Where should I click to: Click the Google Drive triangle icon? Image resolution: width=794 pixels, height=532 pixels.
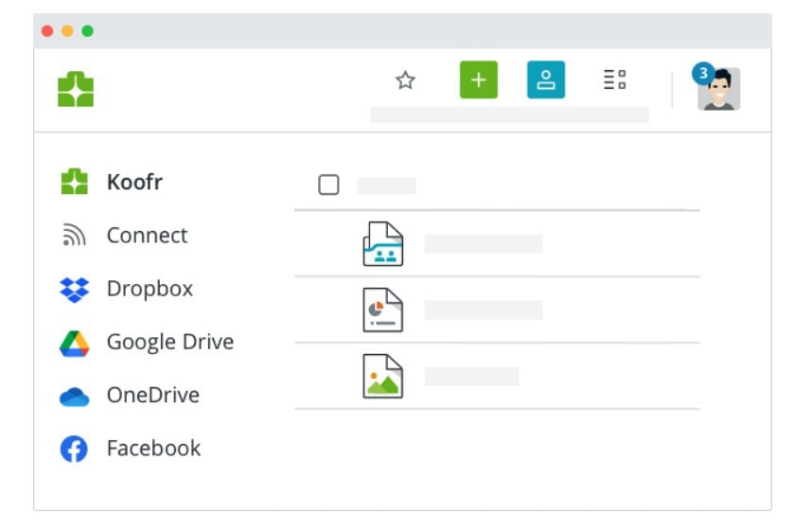[75, 343]
